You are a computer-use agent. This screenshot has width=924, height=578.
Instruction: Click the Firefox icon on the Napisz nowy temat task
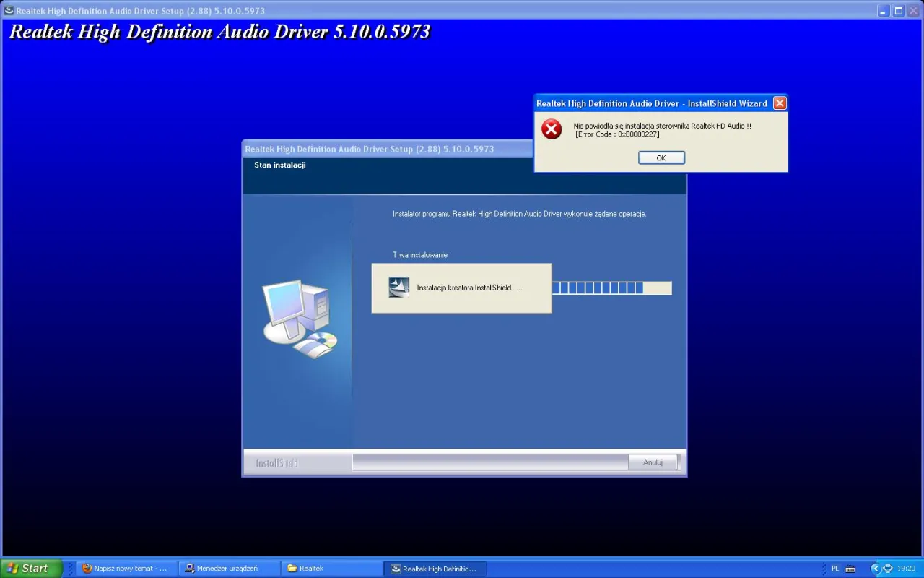[86, 569]
